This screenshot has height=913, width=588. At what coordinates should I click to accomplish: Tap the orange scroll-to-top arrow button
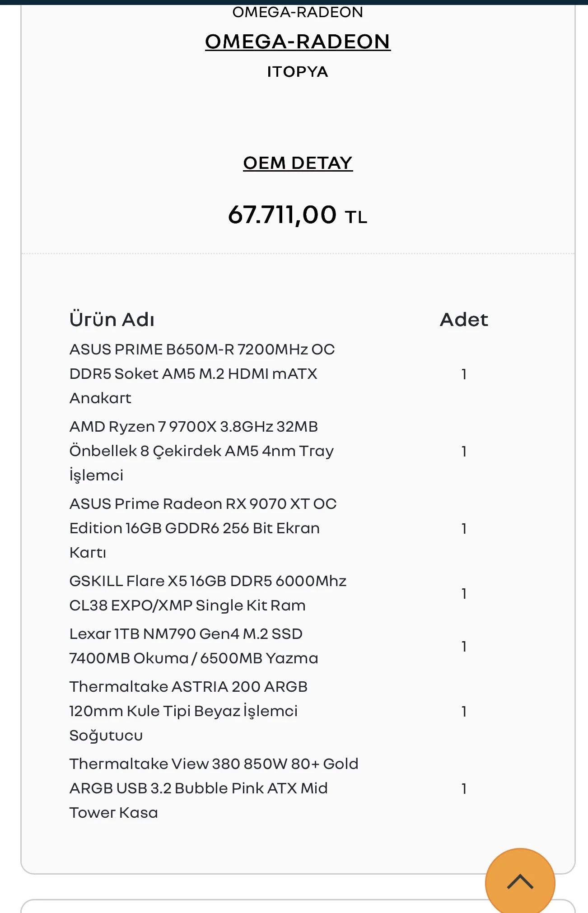coord(520,882)
